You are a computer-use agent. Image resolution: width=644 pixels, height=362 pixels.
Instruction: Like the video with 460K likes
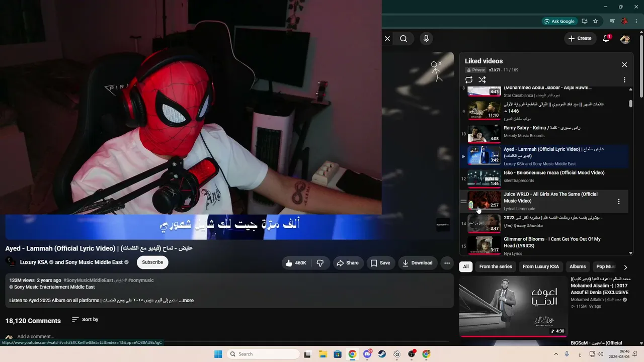pos(296,263)
